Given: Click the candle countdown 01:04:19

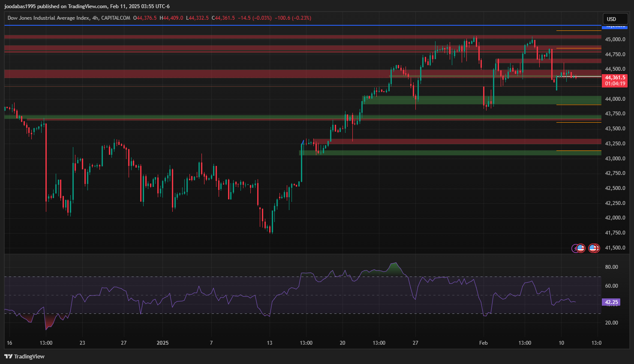Looking at the screenshot, I should point(615,84).
